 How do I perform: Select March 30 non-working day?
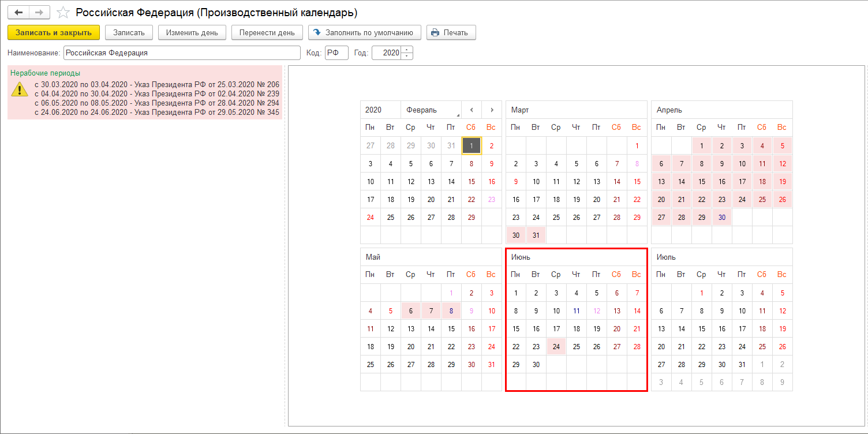(x=516, y=235)
